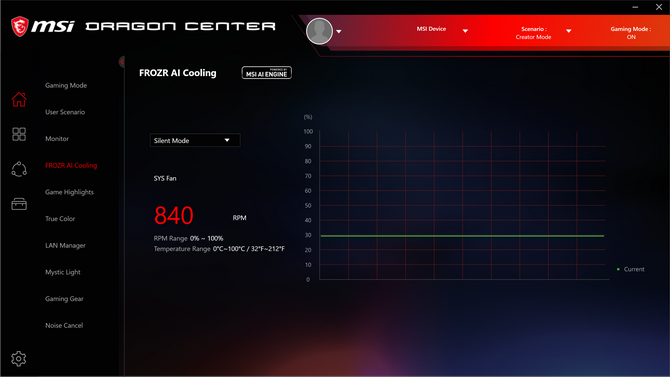
Task: Open Mystic Light from menu
Action: coord(62,272)
